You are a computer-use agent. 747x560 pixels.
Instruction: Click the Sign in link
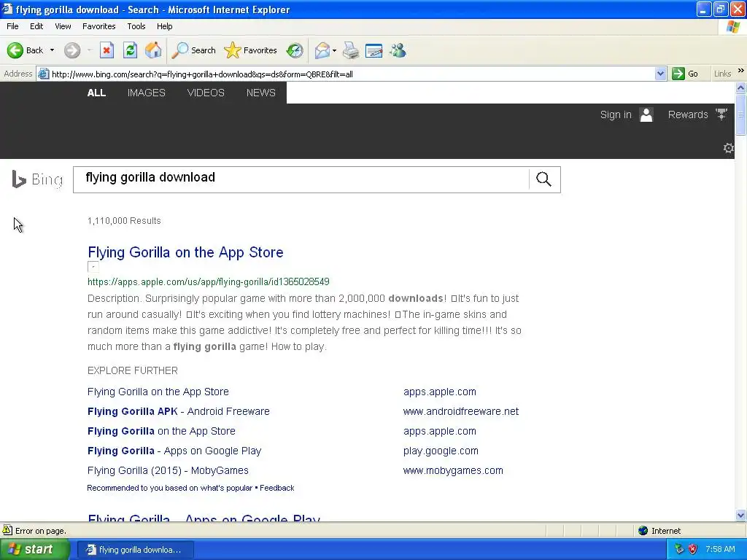click(x=616, y=114)
